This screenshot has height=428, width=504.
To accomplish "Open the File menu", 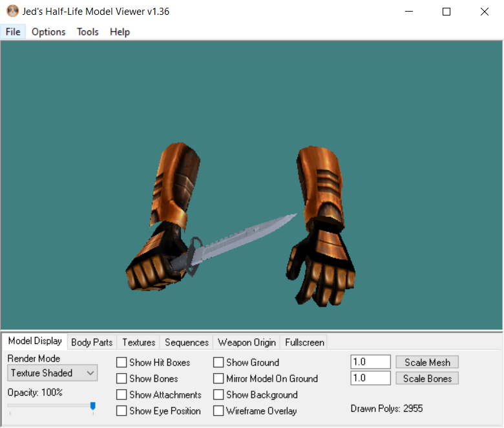I will [x=13, y=32].
